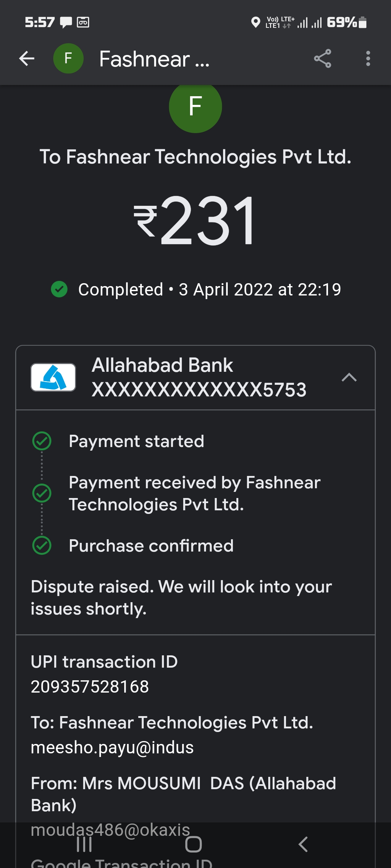This screenshot has width=391, height=868.
Task: Tap the green Completed checkmark icon
Action: point(59,289)
